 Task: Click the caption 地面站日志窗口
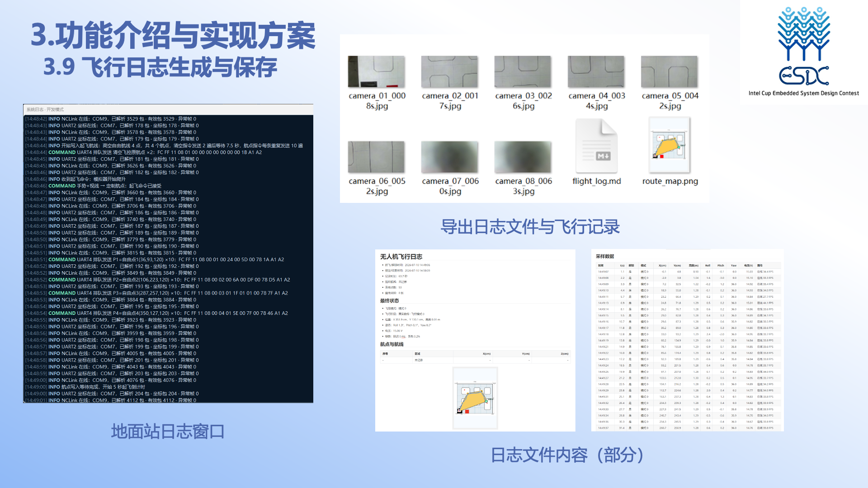pos(168,432)
